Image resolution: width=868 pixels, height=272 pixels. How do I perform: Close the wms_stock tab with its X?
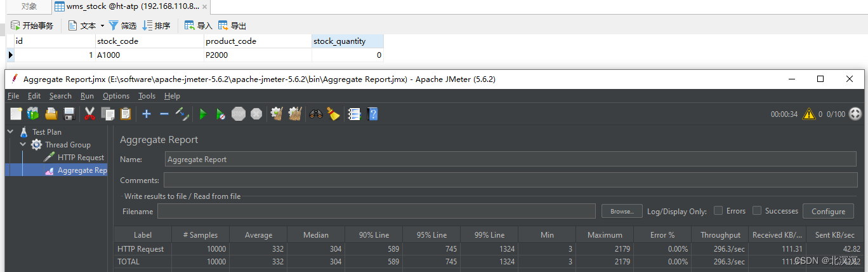pyautogui.click(x=205, y=6)
